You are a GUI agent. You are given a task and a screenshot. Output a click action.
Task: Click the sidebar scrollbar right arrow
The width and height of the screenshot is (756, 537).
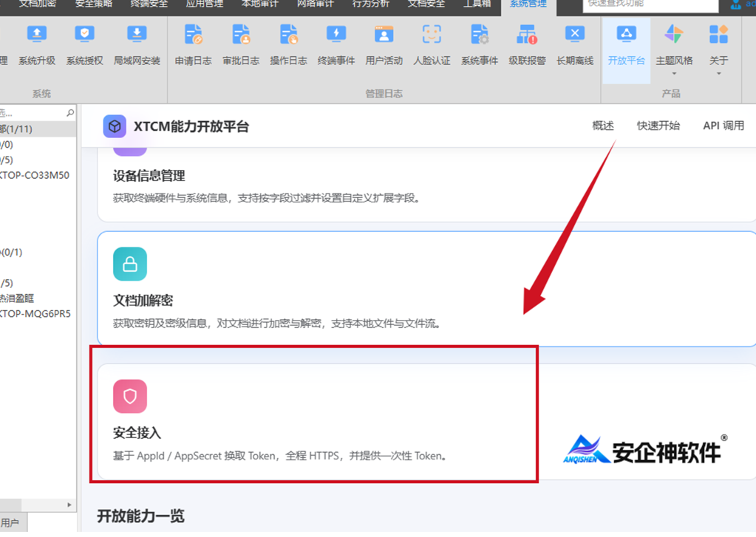tap(69, 504)
